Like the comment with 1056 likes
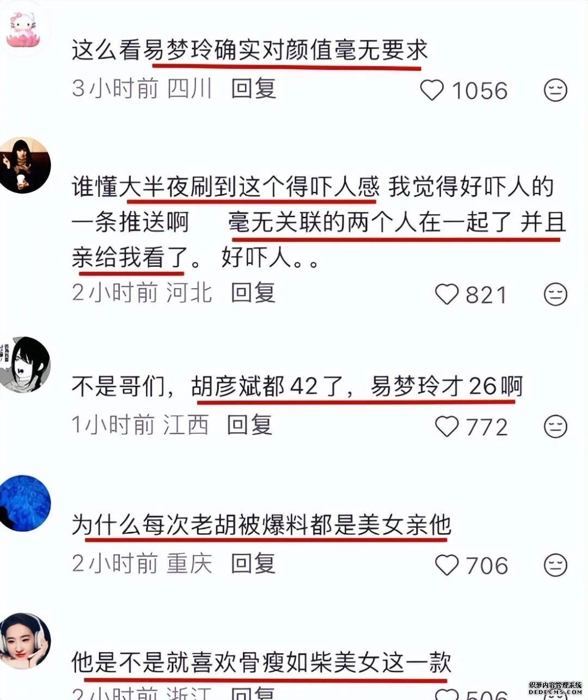 (x=432, y=90)
